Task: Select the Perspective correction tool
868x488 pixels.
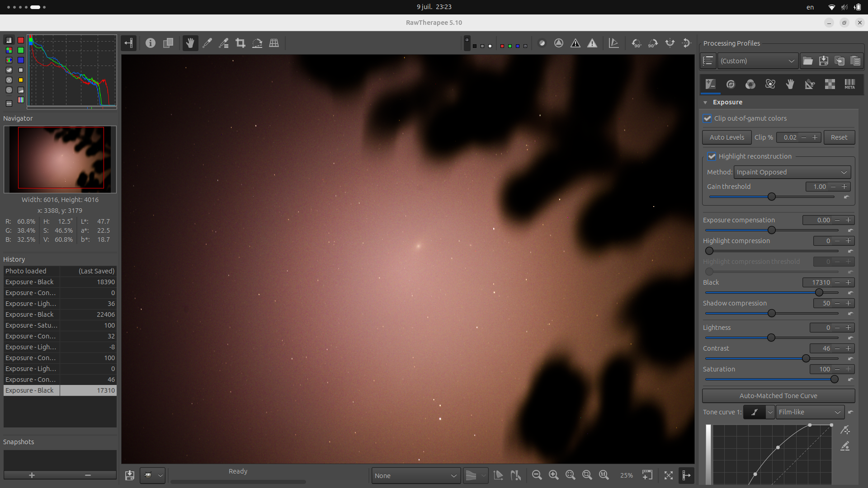Action: pos(274,43)
